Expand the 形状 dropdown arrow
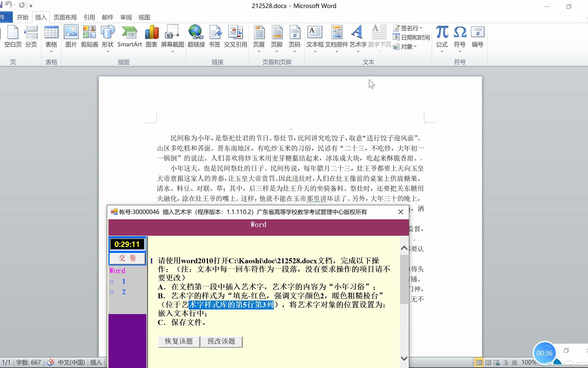The image size is (588, 368). click(x=108, y=52)
